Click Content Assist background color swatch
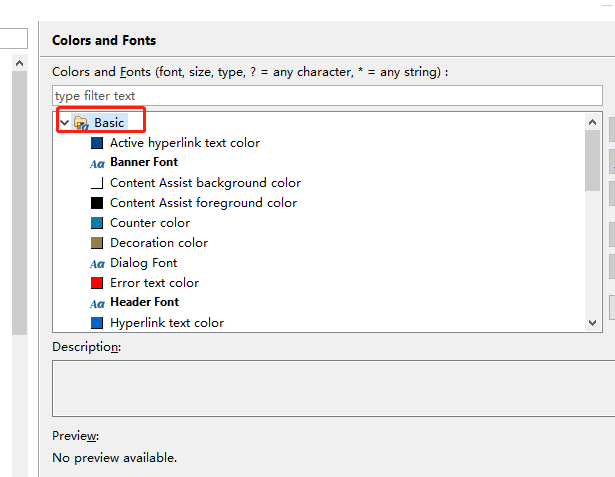The height and width of the screenshot is (477, 615). tap(97, 183)
